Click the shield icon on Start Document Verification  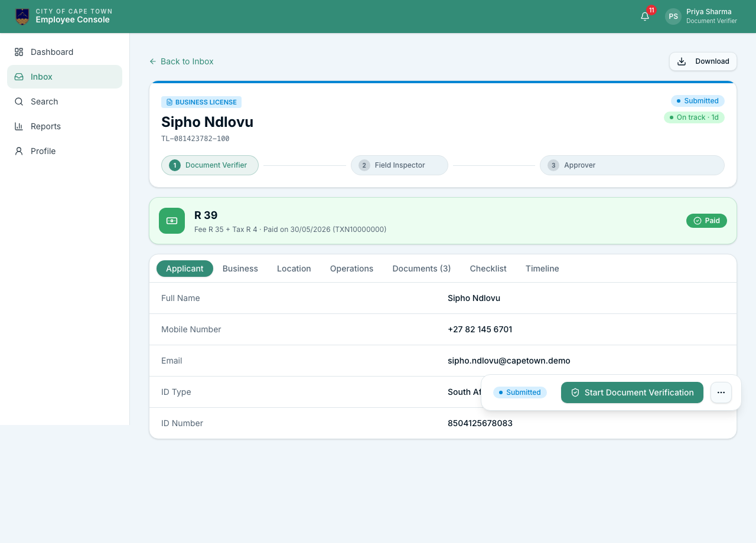point(575,392)
